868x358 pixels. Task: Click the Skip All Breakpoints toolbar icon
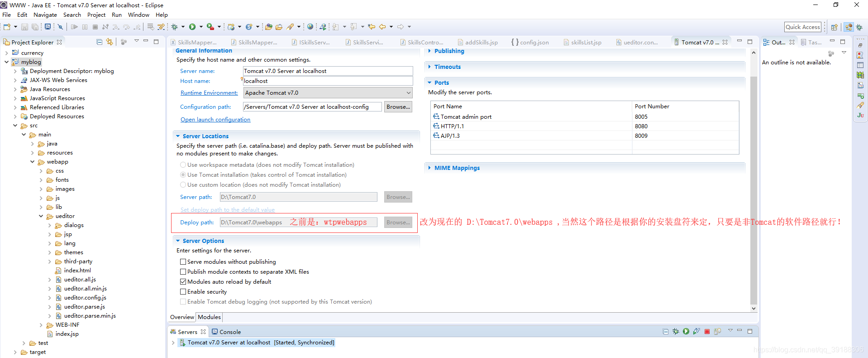(x=60, y=27)
